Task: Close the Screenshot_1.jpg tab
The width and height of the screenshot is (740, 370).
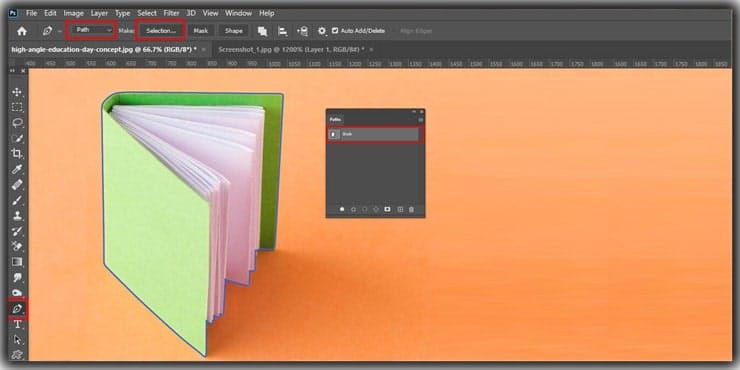Action: (371, 50)
